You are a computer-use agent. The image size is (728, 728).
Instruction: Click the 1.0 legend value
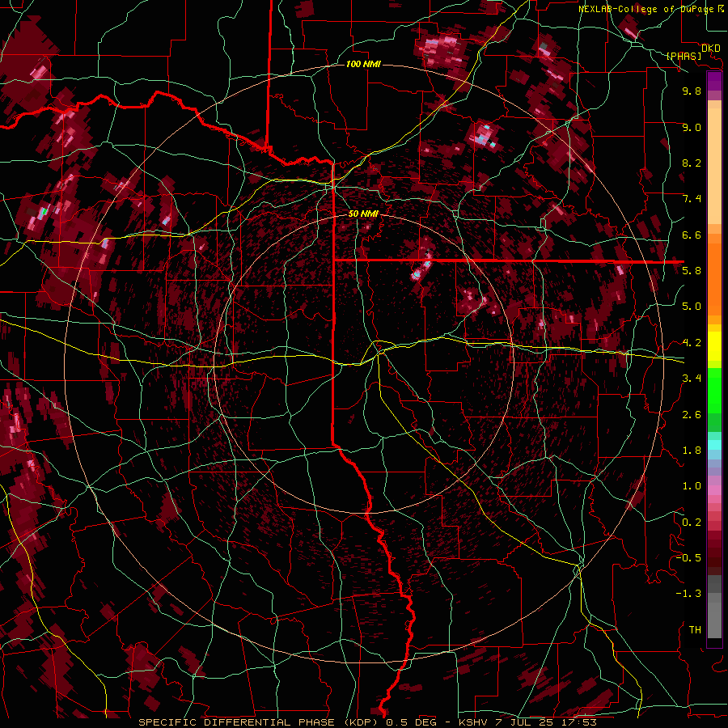coord(692,486)
